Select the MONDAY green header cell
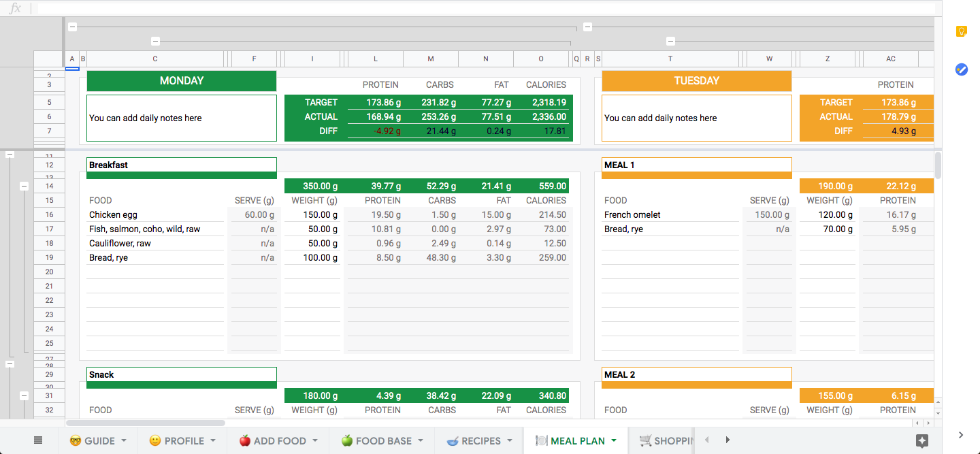The width and height of the screenshot is (980, 454). [x=182, y=81]
